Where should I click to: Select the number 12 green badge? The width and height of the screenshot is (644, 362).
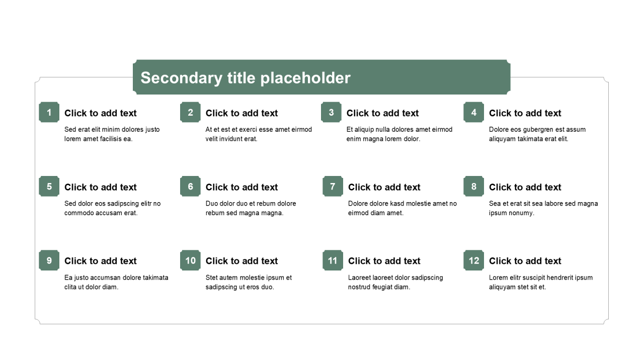coord(473,260)
